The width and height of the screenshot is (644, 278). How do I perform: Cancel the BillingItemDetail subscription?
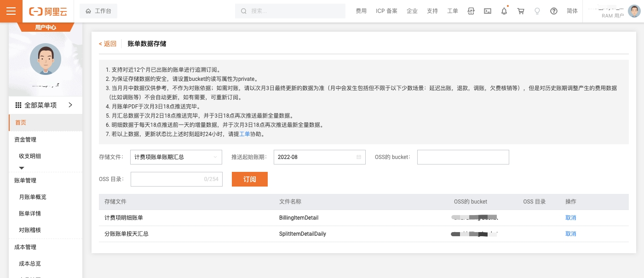click(570, 218)
